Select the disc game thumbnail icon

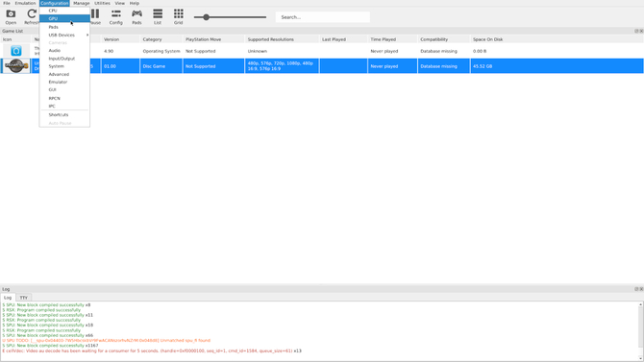click(16, 66)
